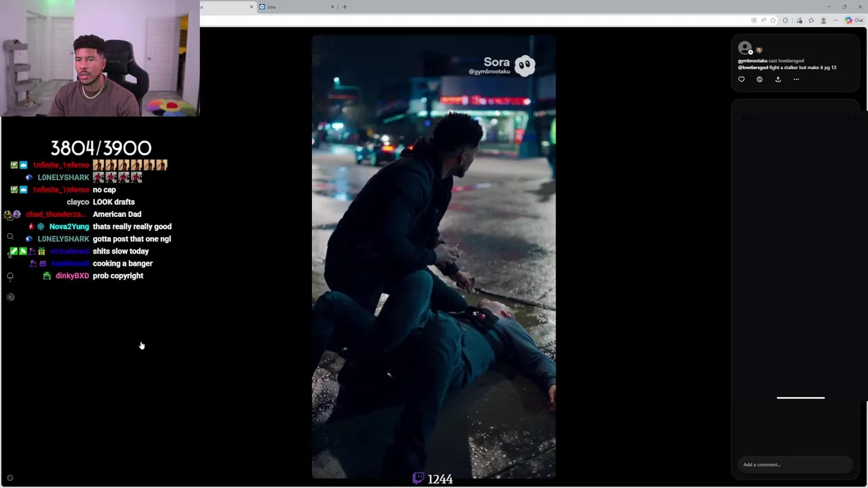Screen dimensions: 868x488
Task: Open @gymbrootaku handle on video watermark
Action: 489,71
